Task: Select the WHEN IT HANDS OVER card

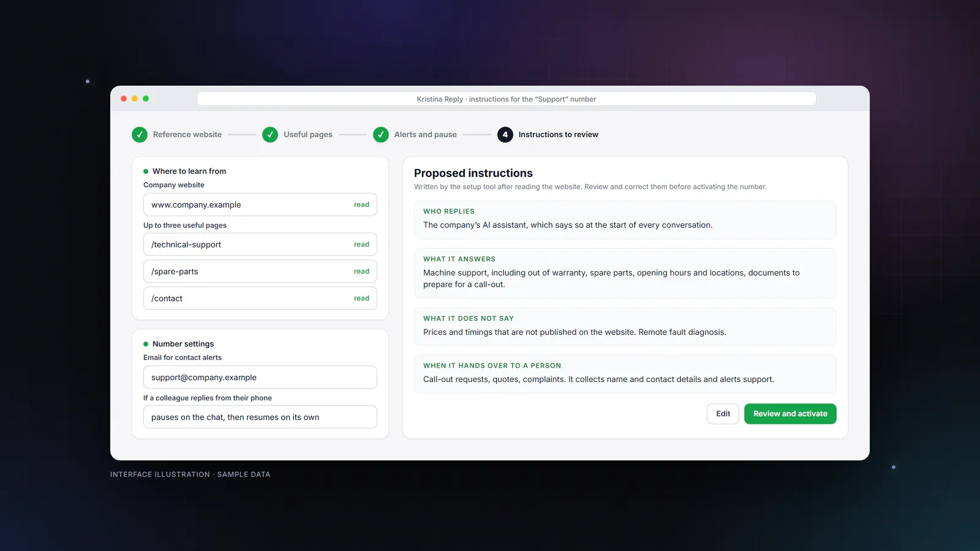Action: (x=625, y=373)
